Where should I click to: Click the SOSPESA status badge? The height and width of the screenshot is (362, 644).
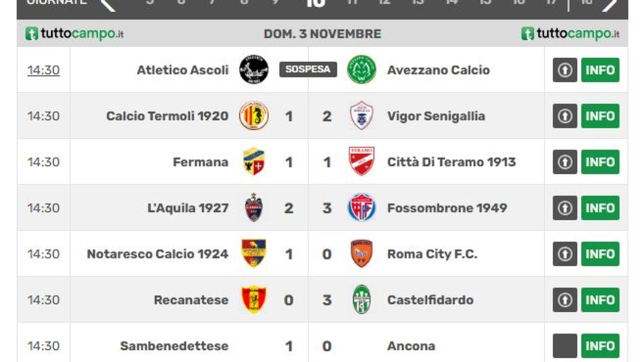coord(308,69)
